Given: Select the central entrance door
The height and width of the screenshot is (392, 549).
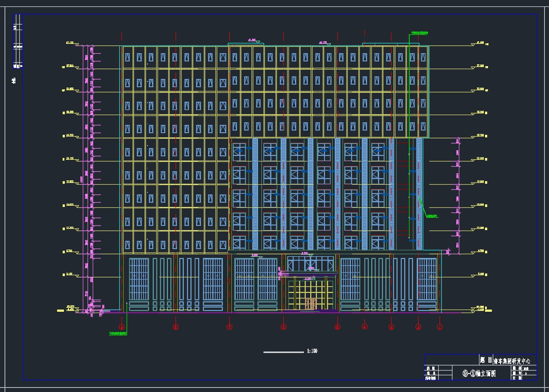Looking at the screenshot, I should pyautogui.click(x=310, y=304).
